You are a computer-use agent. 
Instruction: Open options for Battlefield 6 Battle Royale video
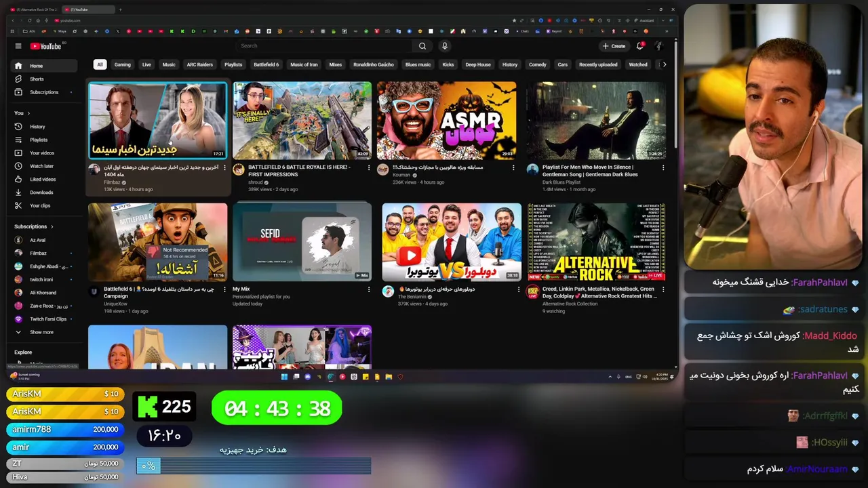[369, 167]
